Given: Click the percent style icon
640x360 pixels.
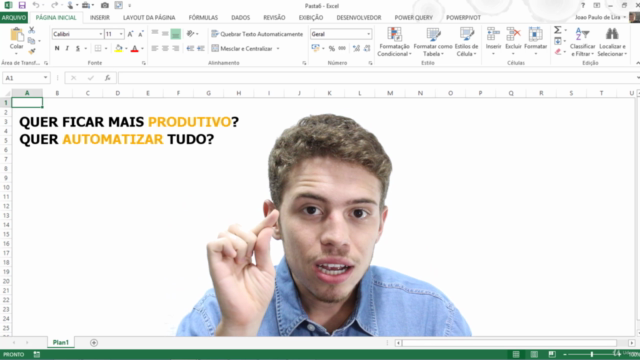Looking at the screenshot, I should 332,49.
